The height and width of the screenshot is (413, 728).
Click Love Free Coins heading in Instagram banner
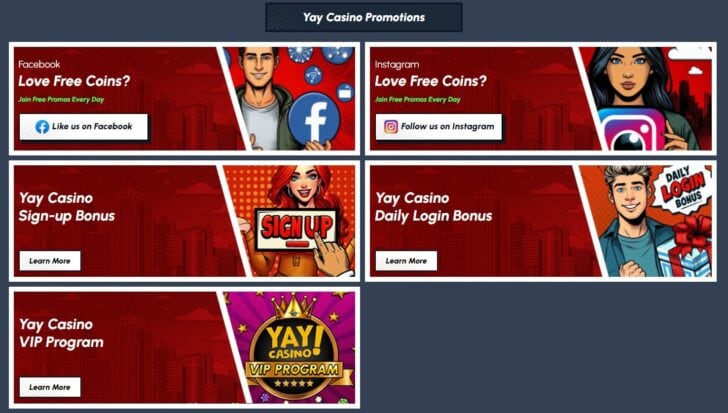pyautogui.click(x=431, y=81)
